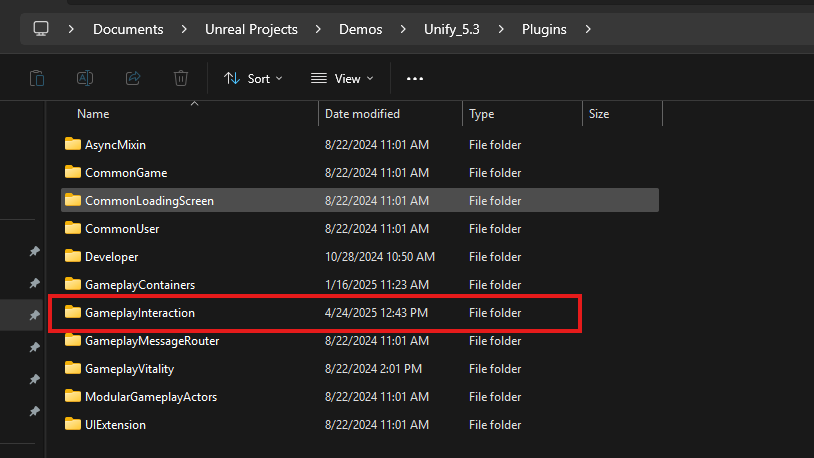Expand the chevron after the monitor icon
This screenshot has width=814, height=458.
pyautogui.click(x=71, y=29)
